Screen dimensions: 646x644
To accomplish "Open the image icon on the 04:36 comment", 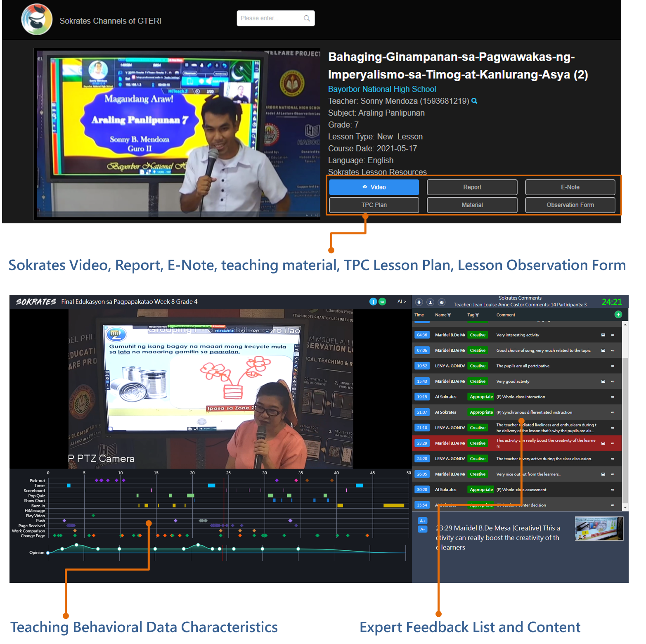I will pyautogui.click(x=603, y=335).
